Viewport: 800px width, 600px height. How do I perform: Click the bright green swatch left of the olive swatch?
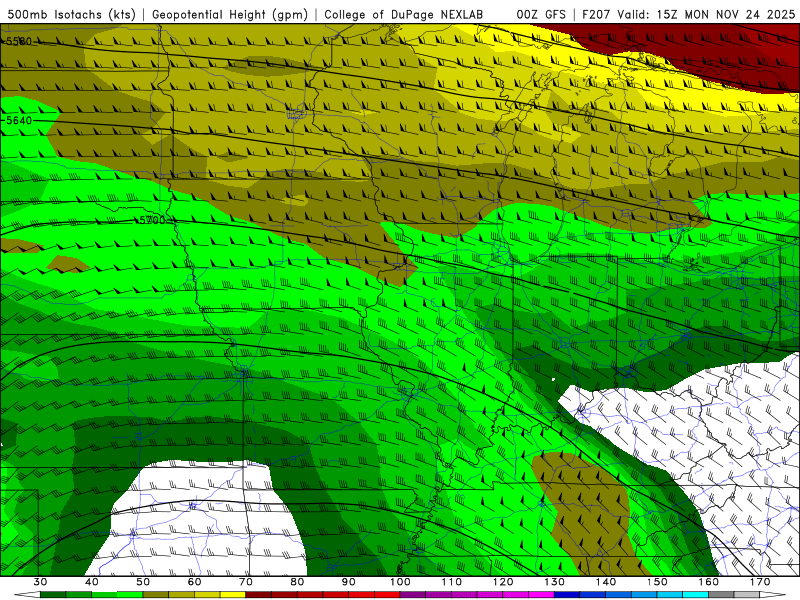tap(130, 595)
